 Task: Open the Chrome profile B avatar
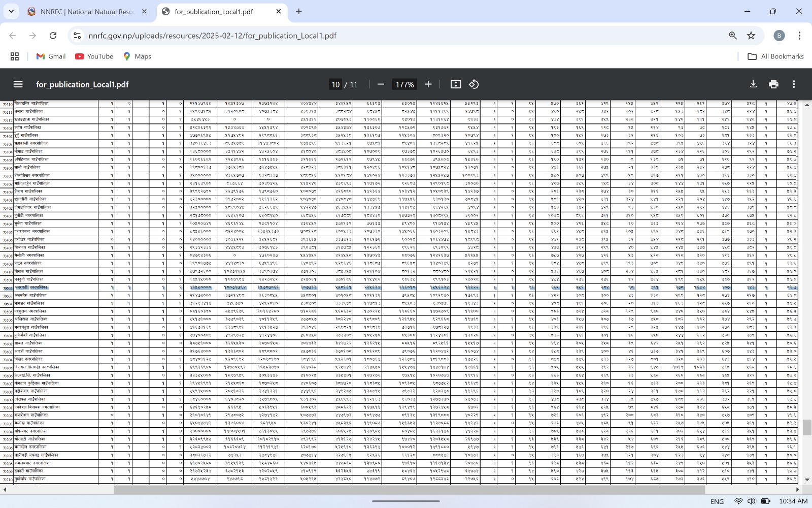(779, 36)
